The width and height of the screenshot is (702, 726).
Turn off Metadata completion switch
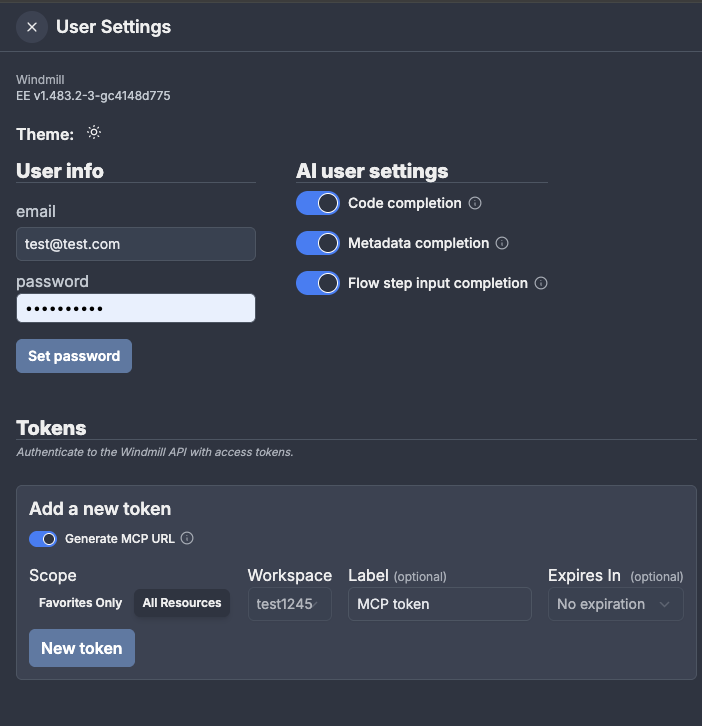pyautogui.click(x=318, y=243)
